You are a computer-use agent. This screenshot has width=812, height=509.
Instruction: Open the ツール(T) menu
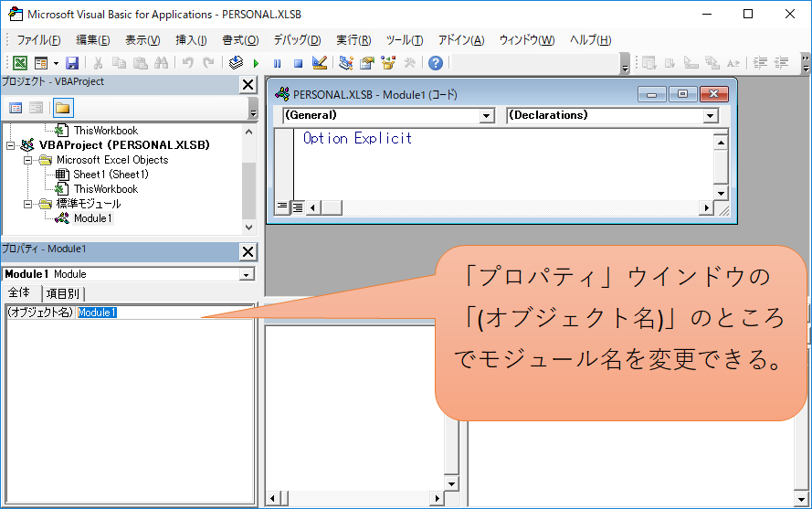coord(405,40)
